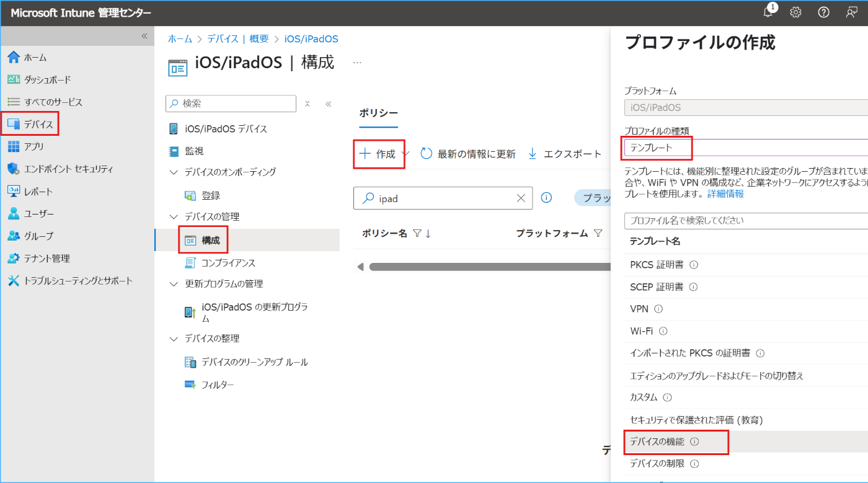Viewport: 868px width, 483px height.
Task: Open the settings gear icon
Action: coord(796,12)
